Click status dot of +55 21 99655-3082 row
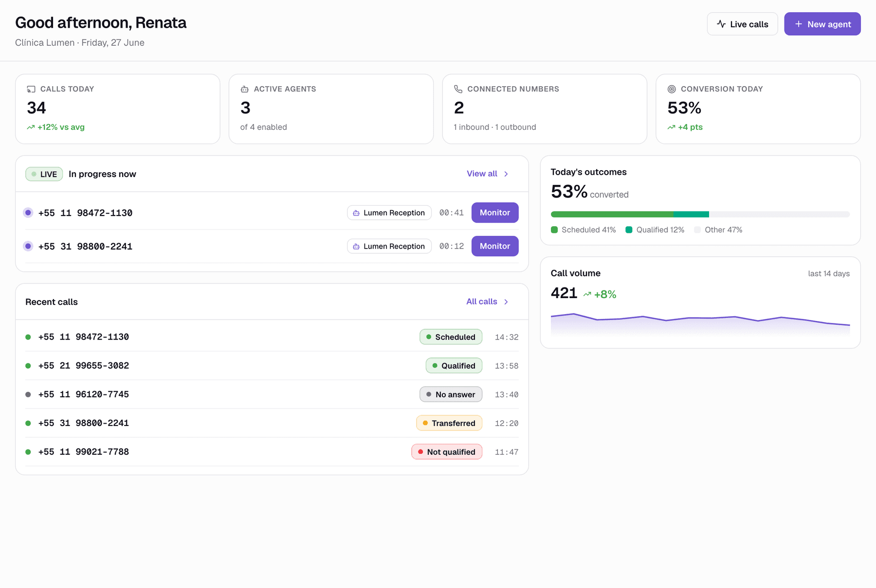The image size is (876, 588). pos(28,366)
